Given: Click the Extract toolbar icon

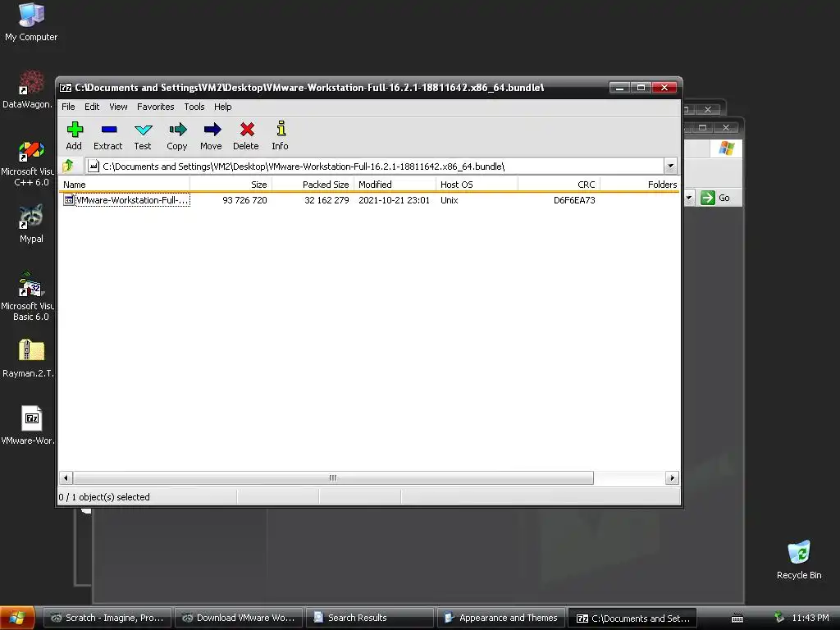Looking at the screenshot, I should pos(109,130).
